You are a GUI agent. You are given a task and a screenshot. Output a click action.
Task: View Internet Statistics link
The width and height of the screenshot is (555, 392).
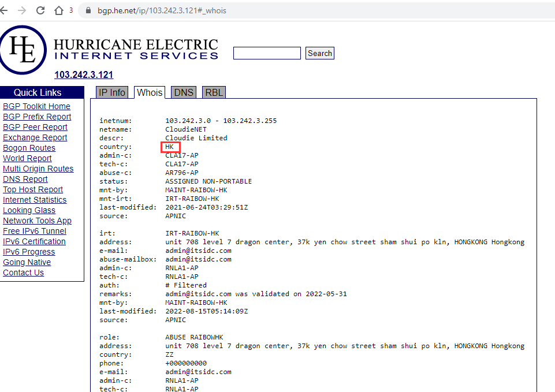tap(35, 200)
